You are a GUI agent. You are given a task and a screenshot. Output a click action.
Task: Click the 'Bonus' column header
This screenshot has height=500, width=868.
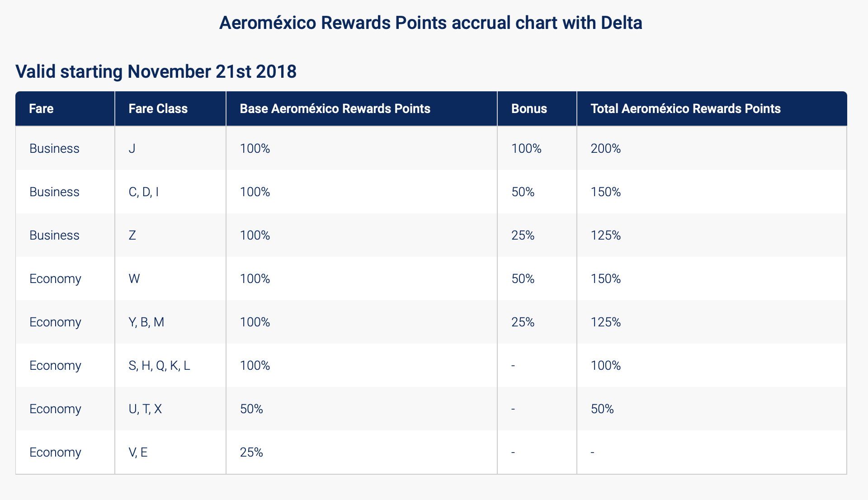pos(529,108)
